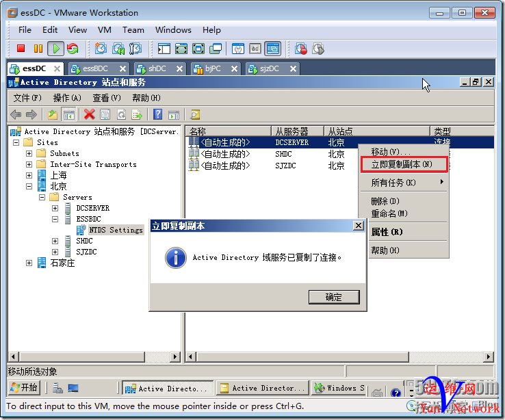This screenshot has height=420, width=505.
Task: Take a snapshot with the clock snapshot icon
Action: pos(101,49)
